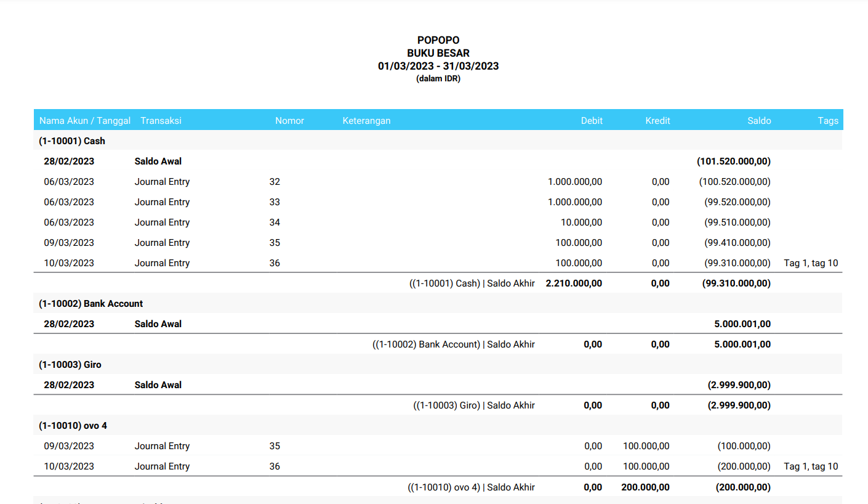Screen dimensions: 868x504
Task: Click the Debit column header
Action: coord(592,121)
